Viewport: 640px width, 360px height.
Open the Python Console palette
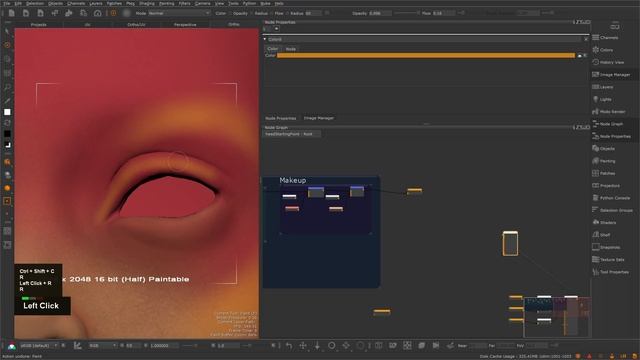(611, 198)
